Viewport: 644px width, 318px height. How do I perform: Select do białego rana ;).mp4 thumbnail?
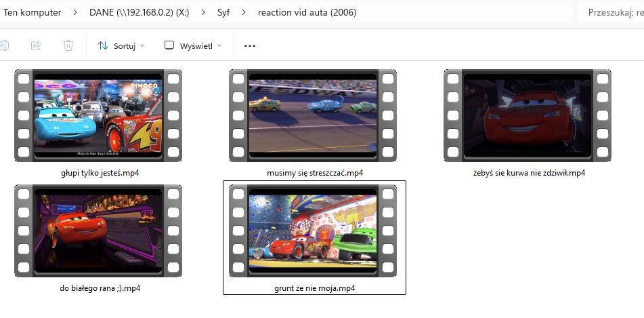coord(98,231)
